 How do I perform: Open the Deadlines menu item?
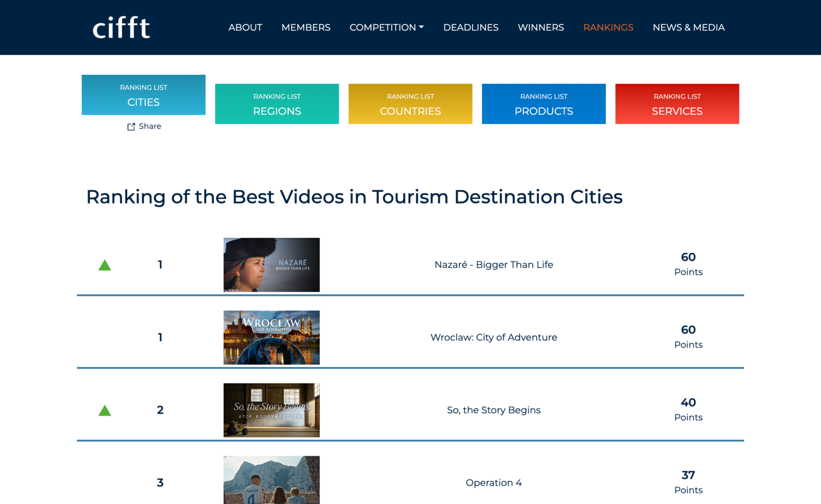coord(471,28)
